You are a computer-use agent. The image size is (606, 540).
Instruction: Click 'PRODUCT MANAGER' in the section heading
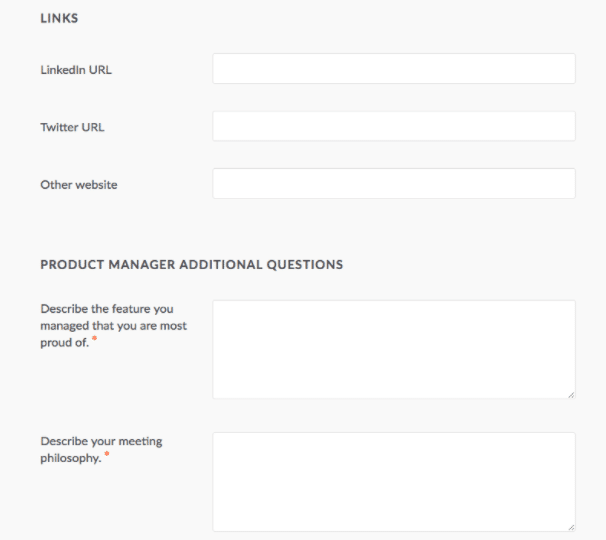(x=108, y=264)
